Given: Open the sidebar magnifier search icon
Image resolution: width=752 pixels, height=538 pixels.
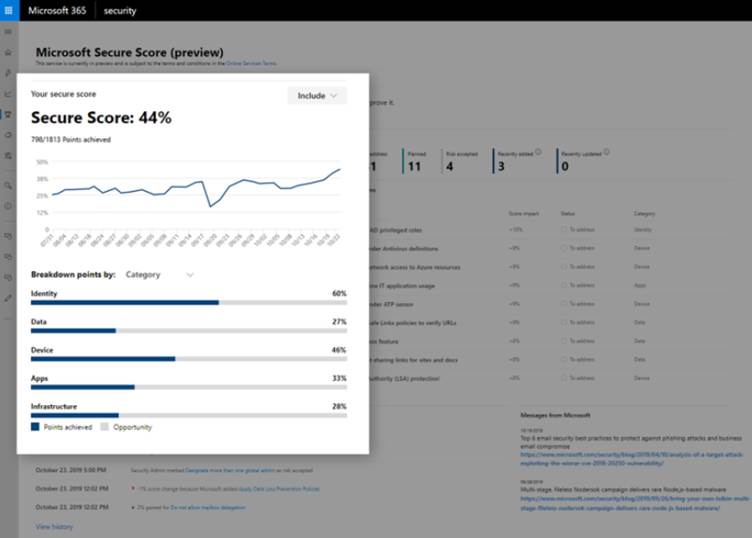Looking at the screenshot, I should 8,186.
